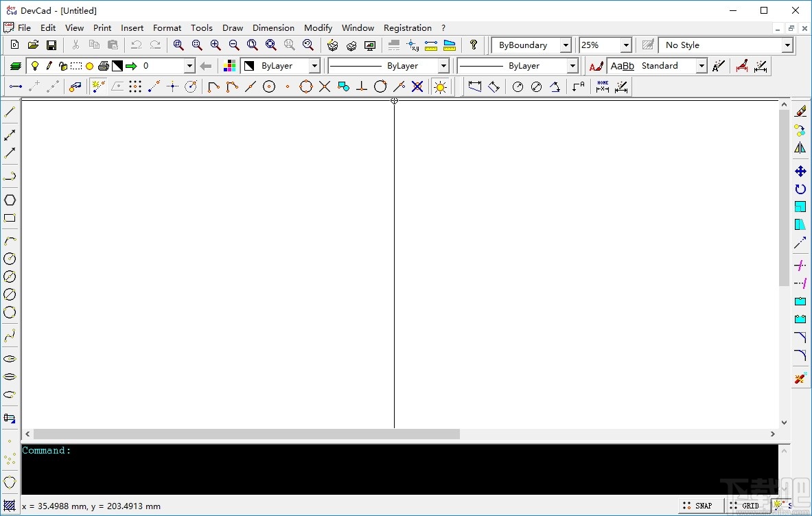Open the Format menu
Viewport: 812px width, 516px height.
(x=167, y=28)
